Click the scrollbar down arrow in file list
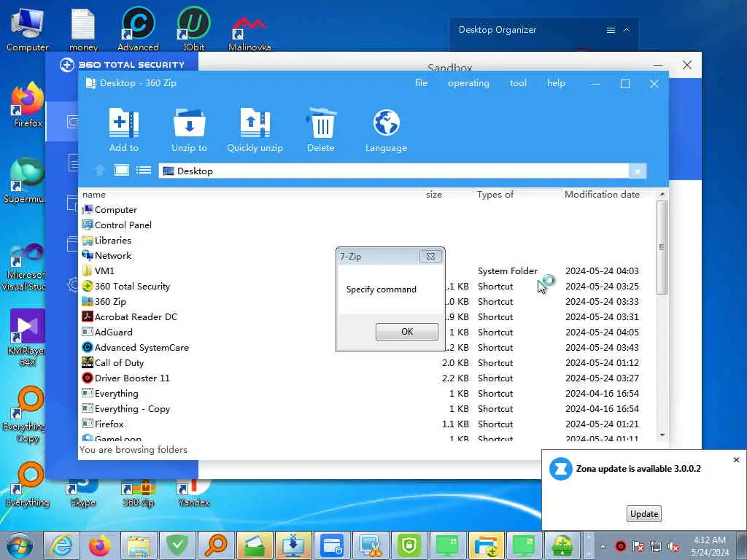Screen dimensions: 747x560 pyautogui.click(x=662, y=435)
